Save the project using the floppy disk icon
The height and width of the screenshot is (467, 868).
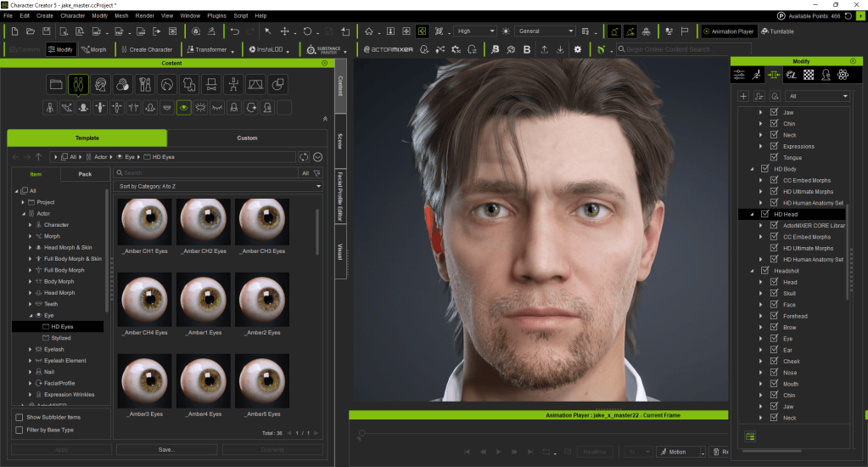tap(47, 31)
